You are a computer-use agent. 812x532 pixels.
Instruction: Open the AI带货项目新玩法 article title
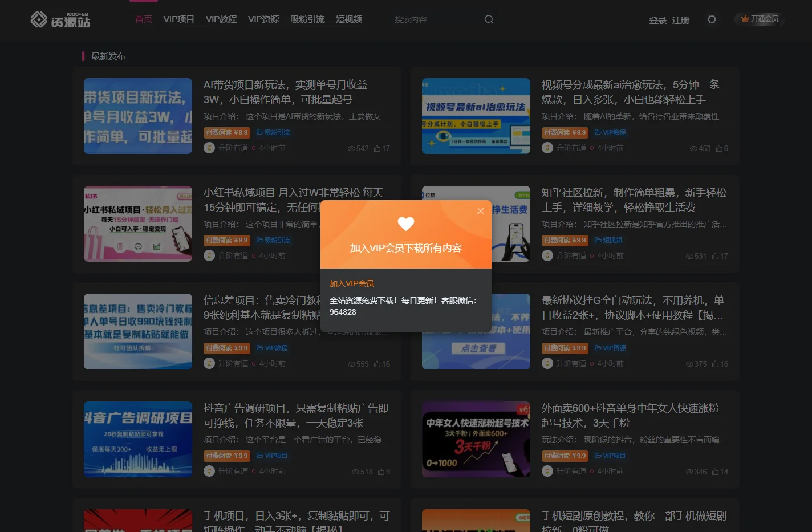tap(286, 92)
